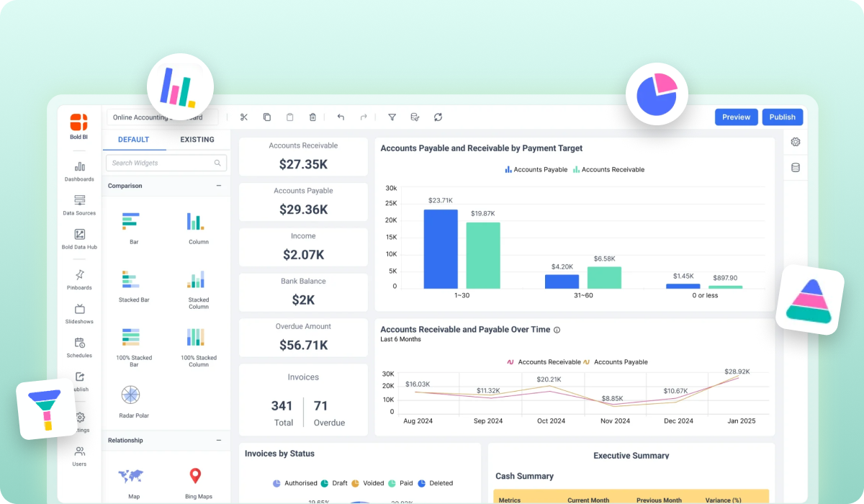Viewport: 864px width, 504px height.
Task: Toggle Accounts Receivable legend in line chart
Action: 544,362
